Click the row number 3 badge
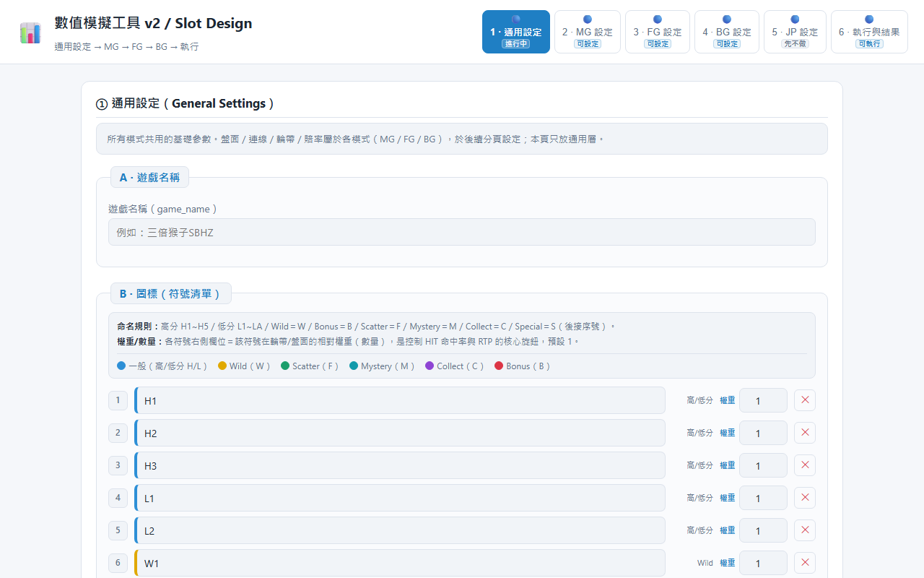Image resolution: width=924 pixels, height=578 pixels. click(x=118, y=465)
